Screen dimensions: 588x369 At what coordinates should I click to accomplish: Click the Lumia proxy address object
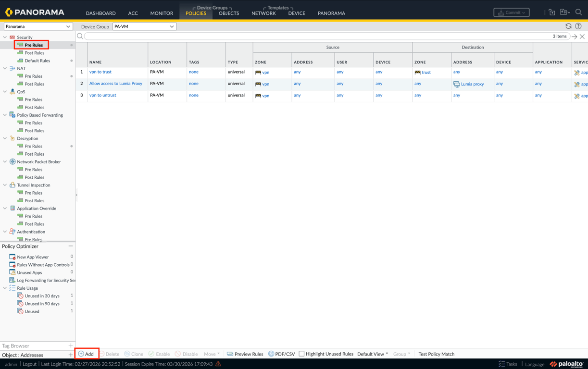(x=472, y=84)
